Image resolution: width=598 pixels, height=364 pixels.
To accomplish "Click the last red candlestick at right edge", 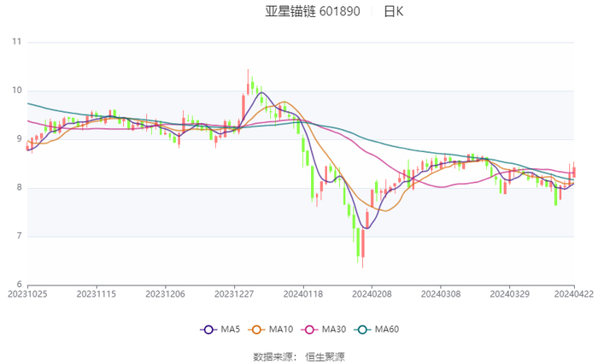I will pyautogui.click(x=574, y=172).
